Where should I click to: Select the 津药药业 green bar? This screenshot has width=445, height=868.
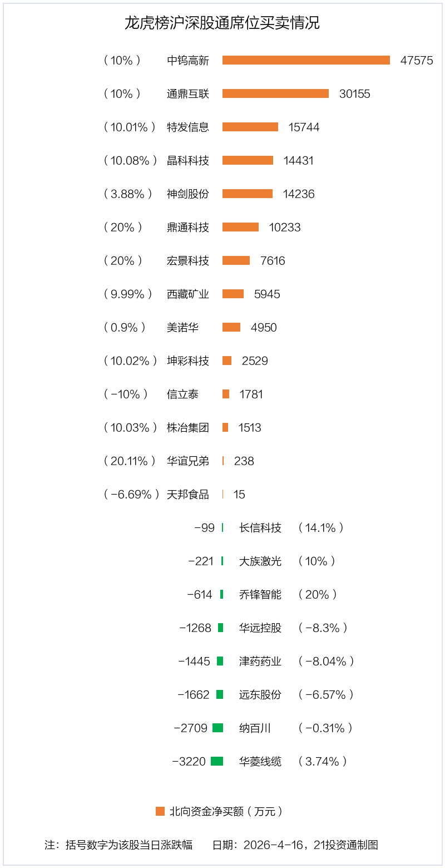pyautogui.click(x=220, y=661)
